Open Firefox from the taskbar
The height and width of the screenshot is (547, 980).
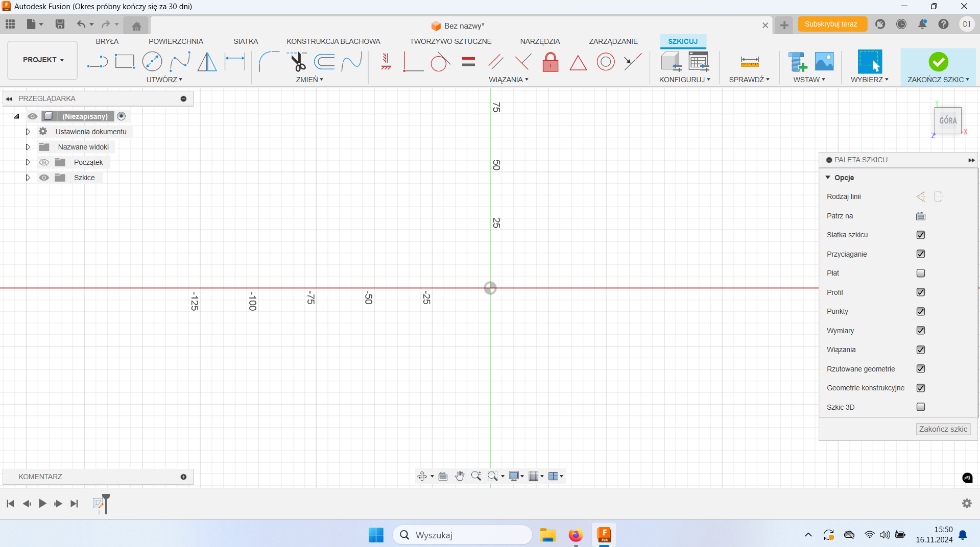576,535
